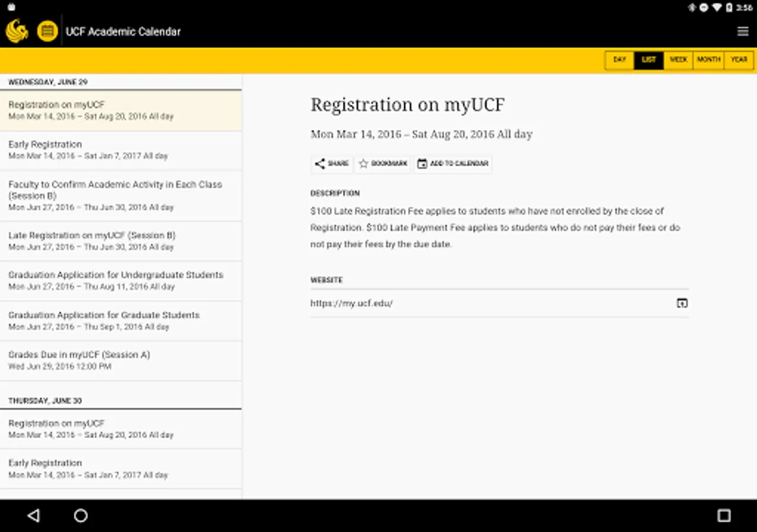The image size is (757, 532).
Task: Switch to Year view tab
Action: point(739,60)
